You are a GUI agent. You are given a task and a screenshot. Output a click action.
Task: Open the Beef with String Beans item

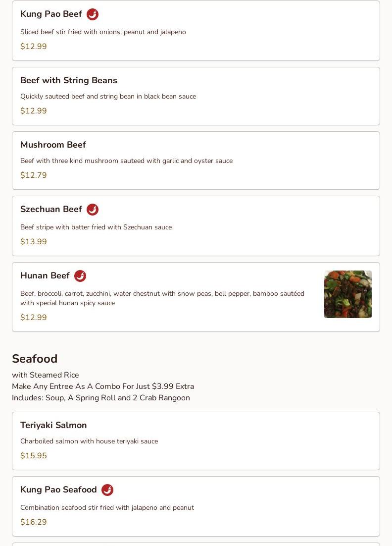(x=196, y=96)
